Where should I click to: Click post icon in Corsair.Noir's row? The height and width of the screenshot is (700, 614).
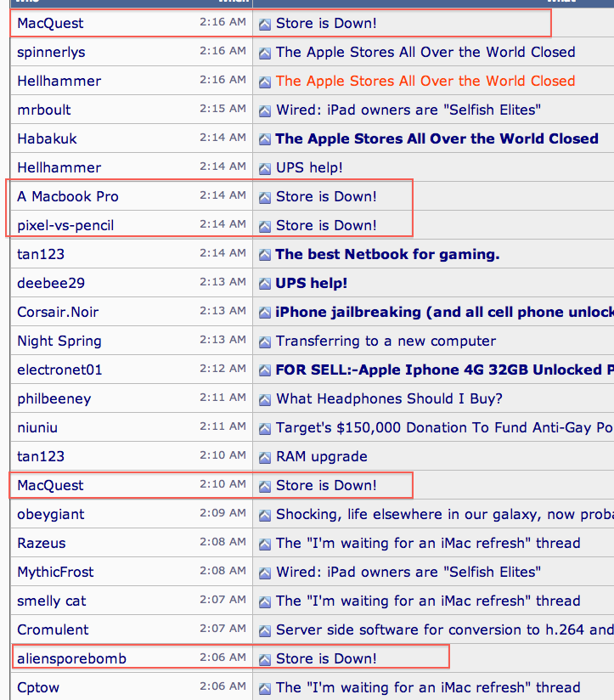coord(265,313)
